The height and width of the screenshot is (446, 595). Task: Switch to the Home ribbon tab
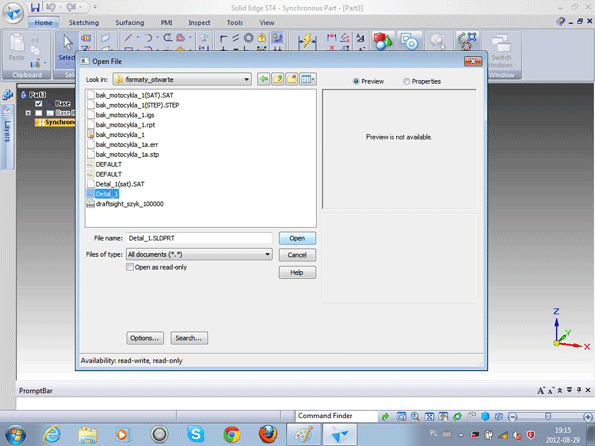43,23
